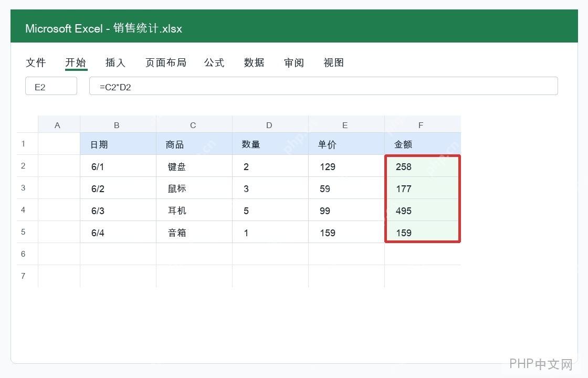This screenshot has height=378, width=588.
Task: Select column C header
Action: tap(194, 124)
